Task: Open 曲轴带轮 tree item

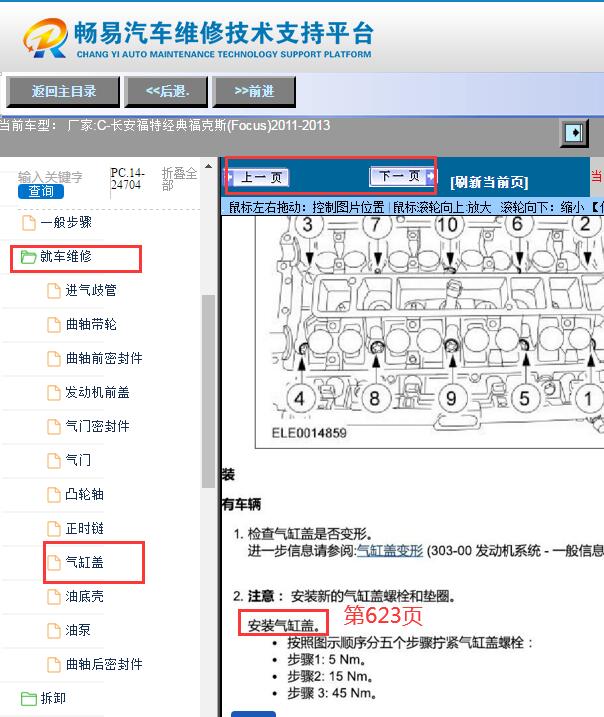Action: [x=91, y=324]
